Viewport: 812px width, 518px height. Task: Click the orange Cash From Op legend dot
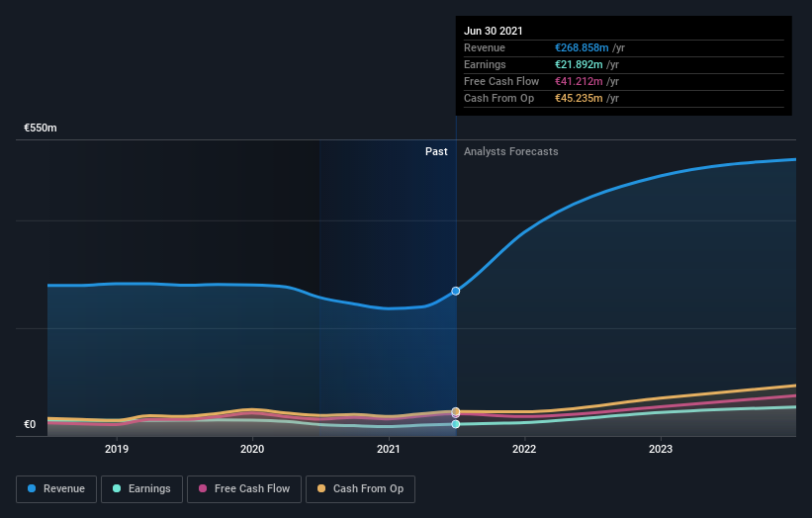321,488
